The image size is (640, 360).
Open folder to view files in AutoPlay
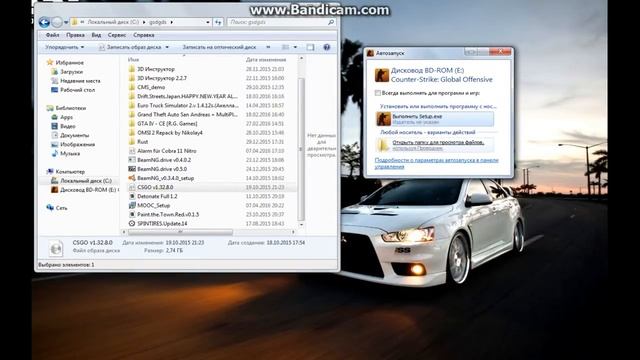[435, 144]
